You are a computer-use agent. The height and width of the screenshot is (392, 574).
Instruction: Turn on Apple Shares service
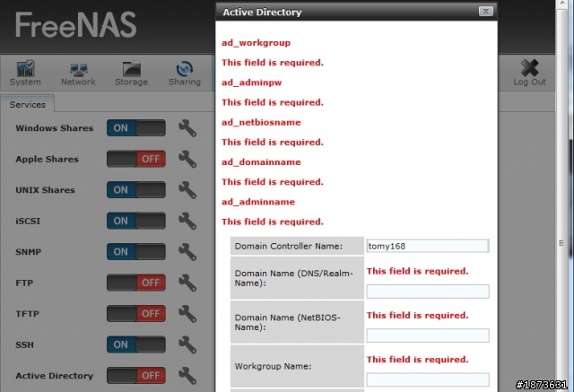(x=136, y=159)
